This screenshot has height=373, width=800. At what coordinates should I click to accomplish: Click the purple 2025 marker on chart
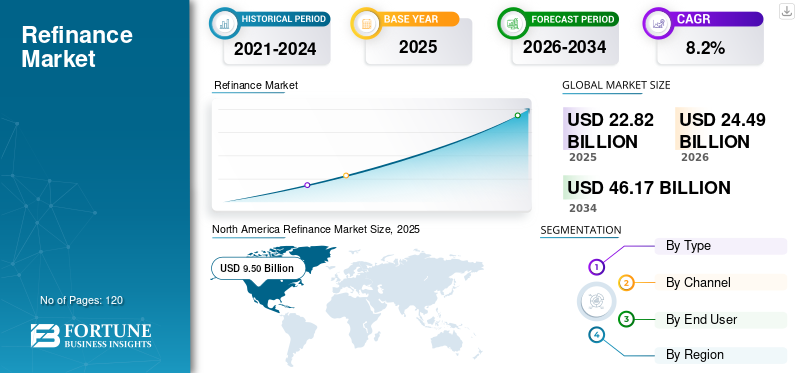(307, 185)
